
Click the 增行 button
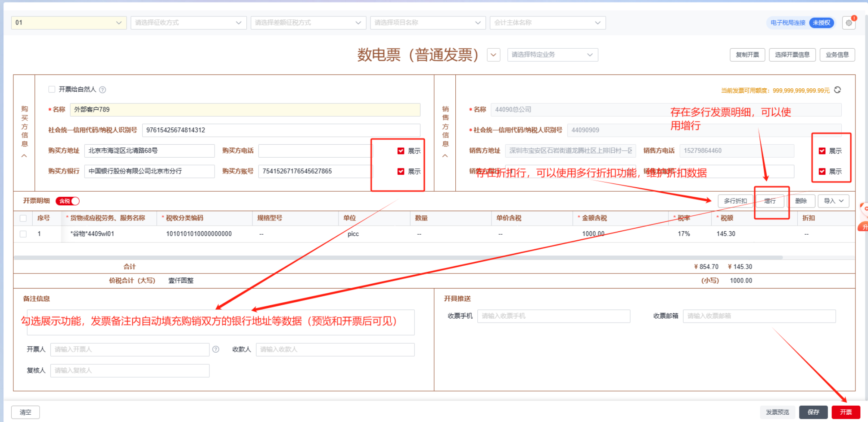click(x=770, y=201)
